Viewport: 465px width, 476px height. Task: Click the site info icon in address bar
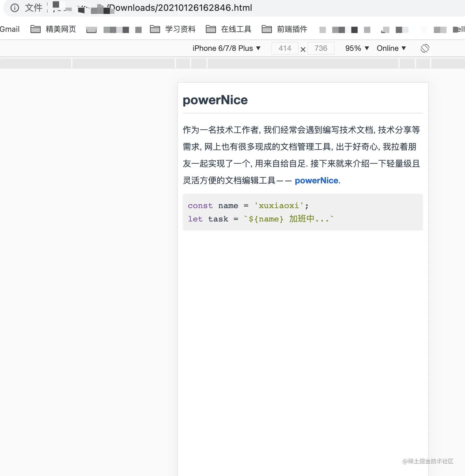click(15, 8)
